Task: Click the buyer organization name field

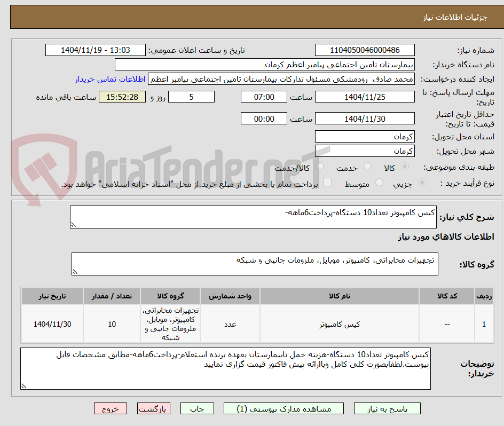Action: [x=264, y=65]
